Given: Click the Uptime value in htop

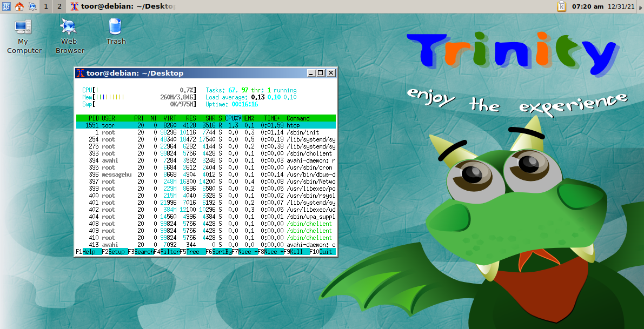Looking at the screenshot, I should (245, 104).
